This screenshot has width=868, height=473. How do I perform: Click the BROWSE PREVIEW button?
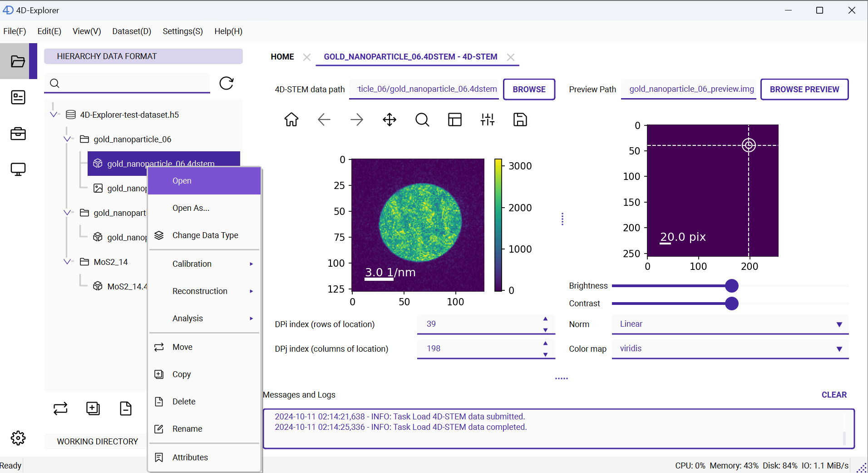click(x=804, y=90)
